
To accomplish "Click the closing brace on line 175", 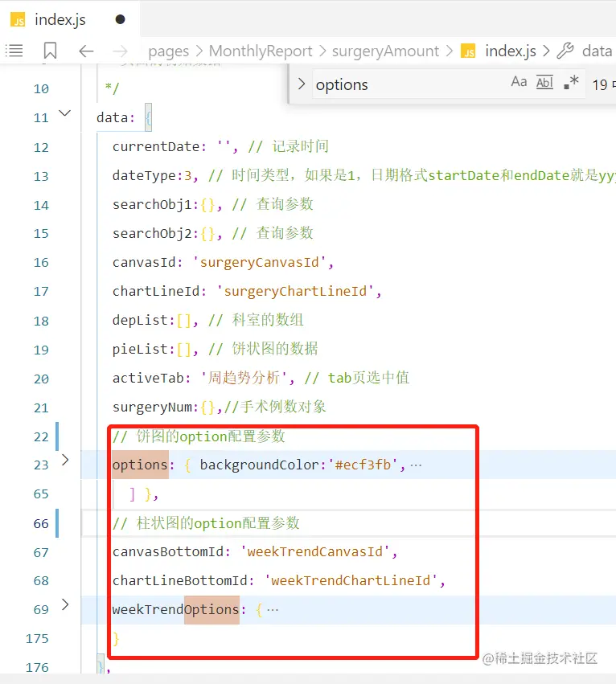I will [116, 639].
